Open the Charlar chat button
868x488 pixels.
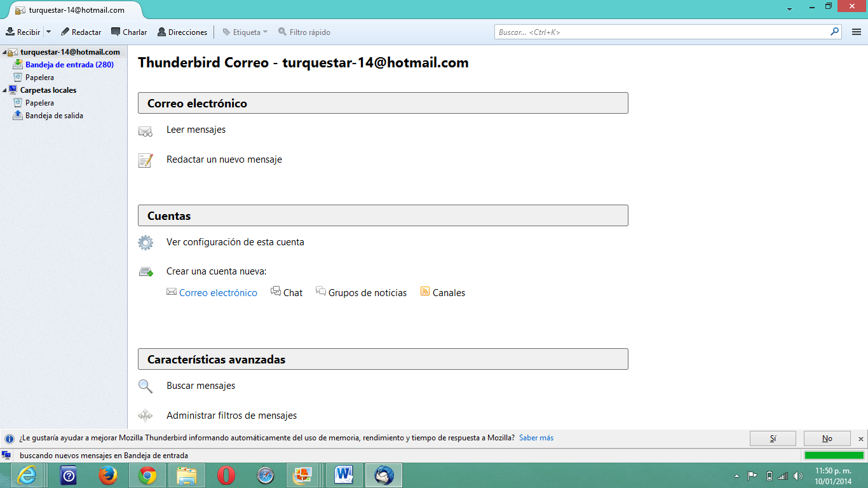(129, 32)
